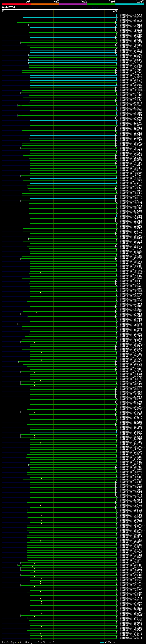Image resolution: width=146 pixels, height=644 pixels.
Task: Click the Large gaps legend text
Action: [x=10, y=642]
